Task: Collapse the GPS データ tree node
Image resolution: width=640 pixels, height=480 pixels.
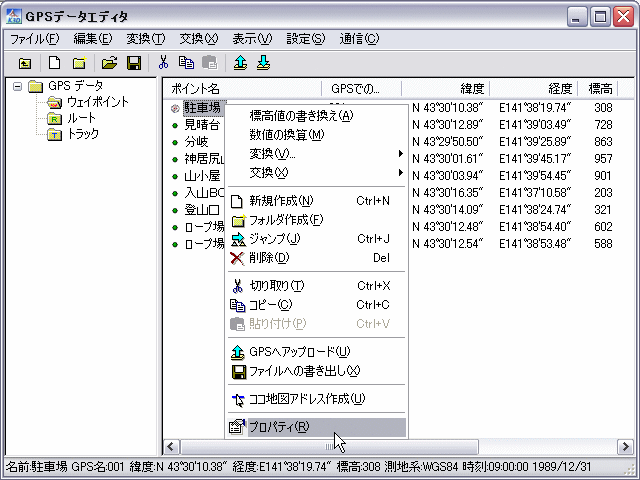Action: pyautogui.click(x=17, y=87)
